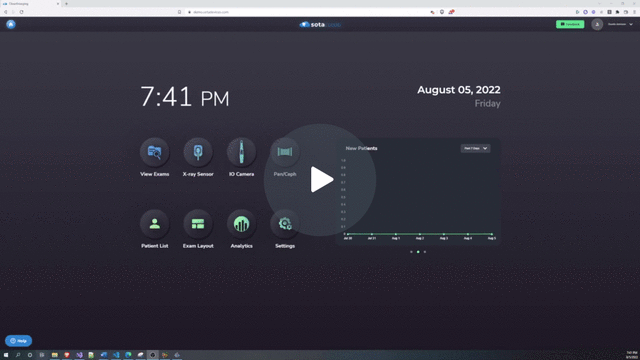Screen dimensions: 640x360
Task: View the Analytics dashboard
Action: [x=241, y=224]
